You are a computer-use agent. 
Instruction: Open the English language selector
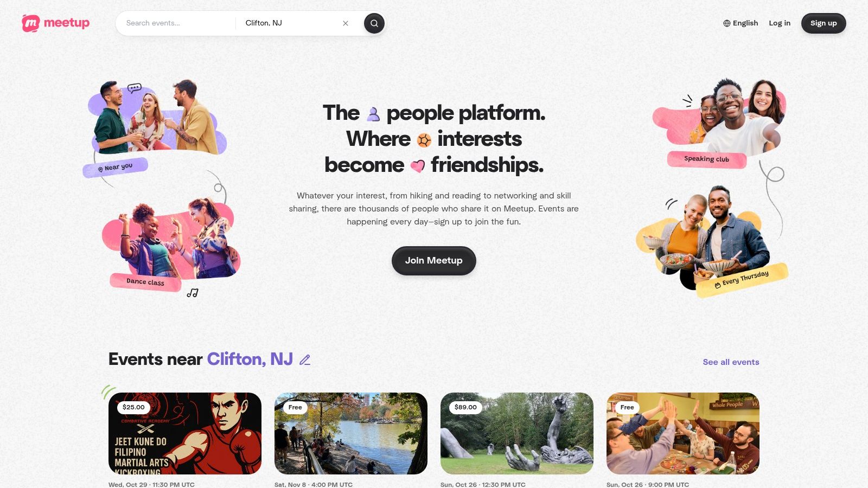[741, 23]
